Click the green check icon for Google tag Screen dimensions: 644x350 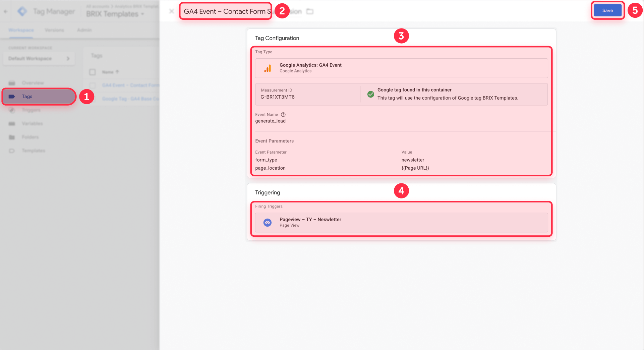tap(371, 94)
